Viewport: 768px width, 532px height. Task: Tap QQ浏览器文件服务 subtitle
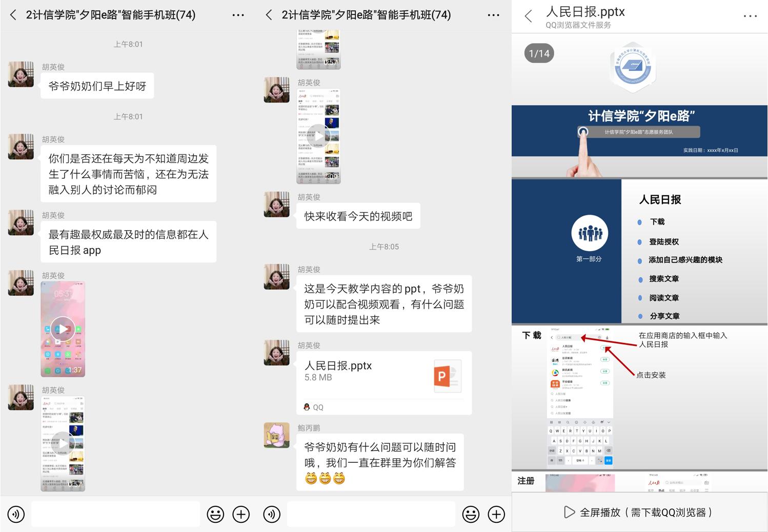578,25
